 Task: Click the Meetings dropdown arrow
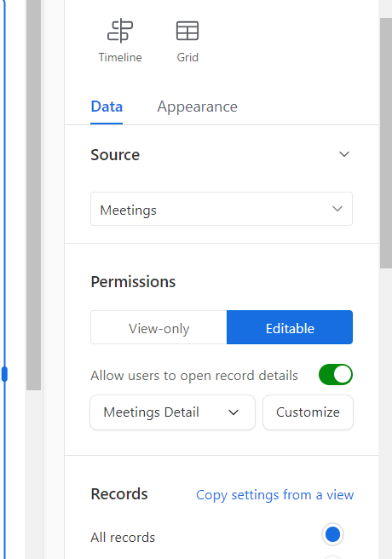pos(337,209)
